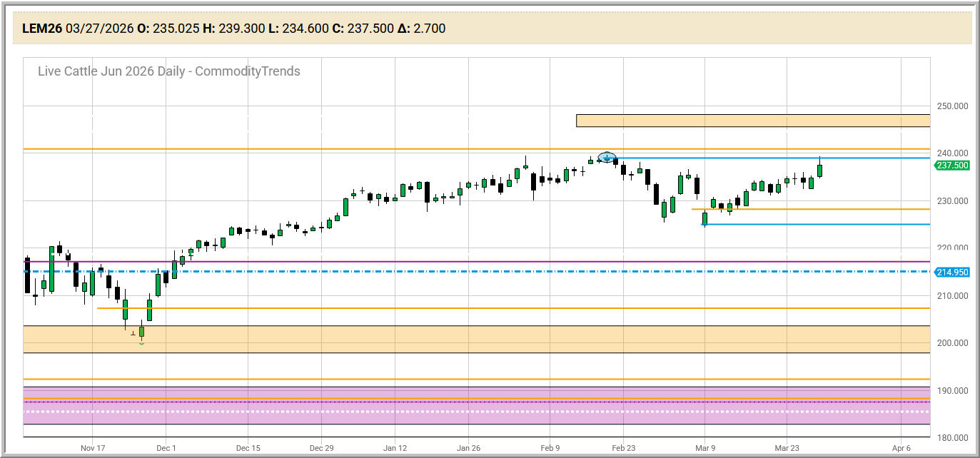Select the blue 214.950 price tag

coord(952,272)
